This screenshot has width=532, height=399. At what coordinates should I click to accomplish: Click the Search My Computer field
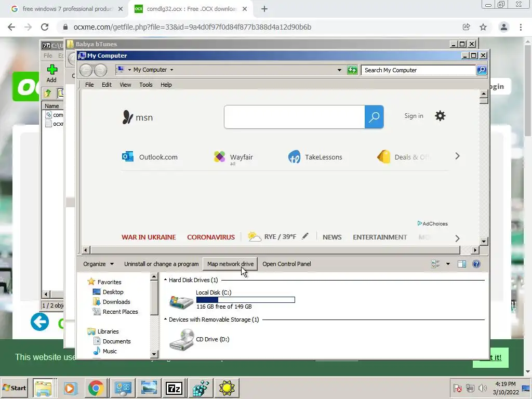point(418,70)
